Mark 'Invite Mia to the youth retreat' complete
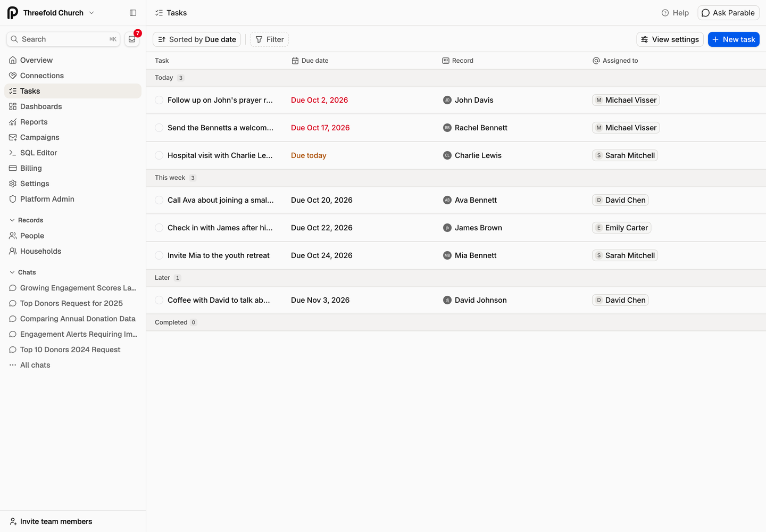 [159, 255]
